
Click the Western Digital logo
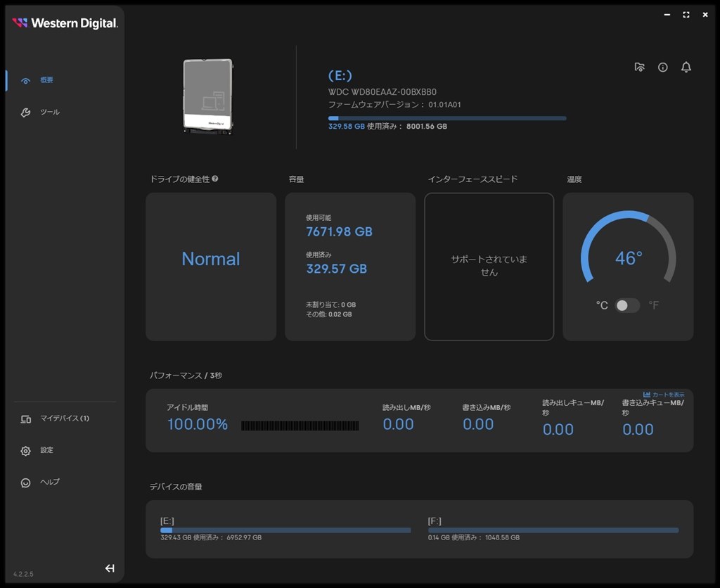coord(65,23)
